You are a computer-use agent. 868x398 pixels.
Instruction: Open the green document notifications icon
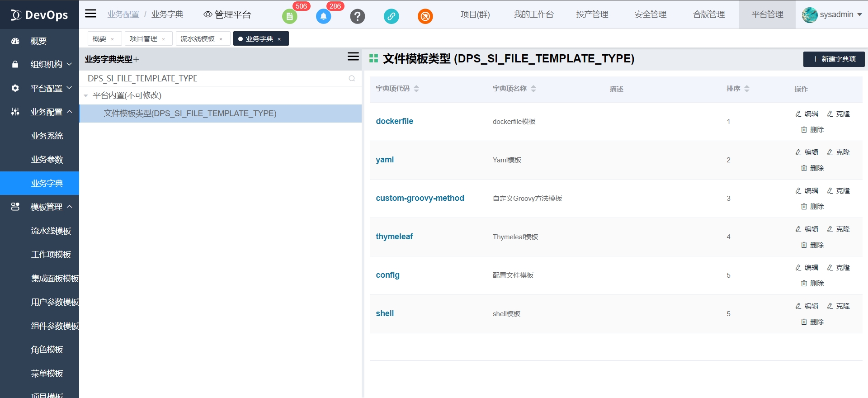[290, 17]
